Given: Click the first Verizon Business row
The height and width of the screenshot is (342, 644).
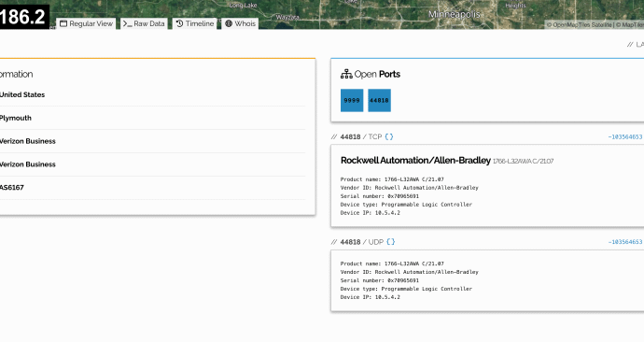Looking at the screenshot, I should 27,141.
